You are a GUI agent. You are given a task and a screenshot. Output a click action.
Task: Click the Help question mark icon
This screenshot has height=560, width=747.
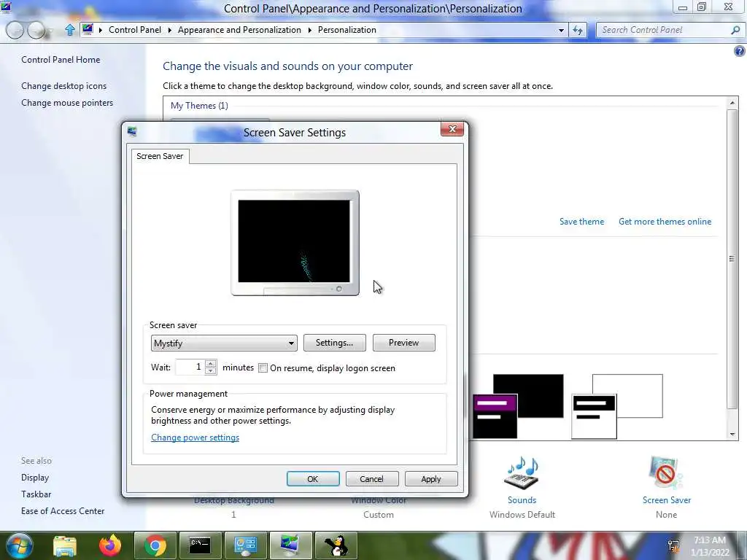point(740,51)
